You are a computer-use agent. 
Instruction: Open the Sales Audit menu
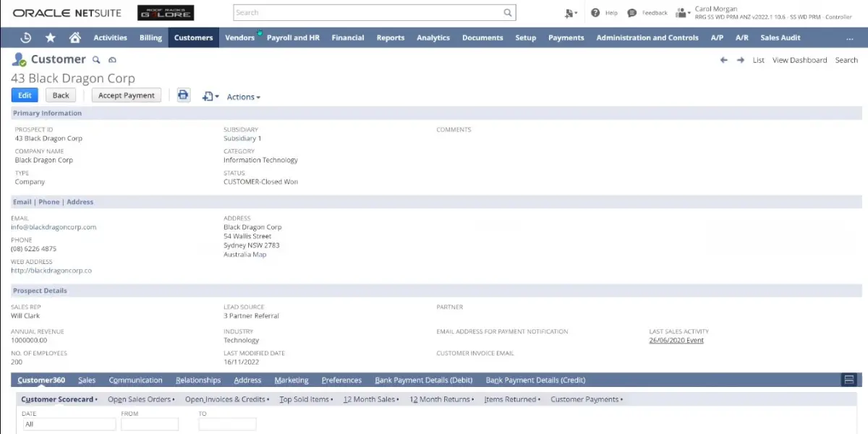point(780,38)
